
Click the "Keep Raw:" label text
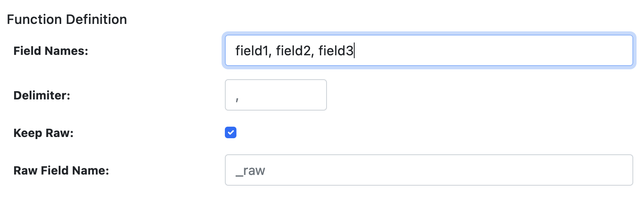coord(43,133)
